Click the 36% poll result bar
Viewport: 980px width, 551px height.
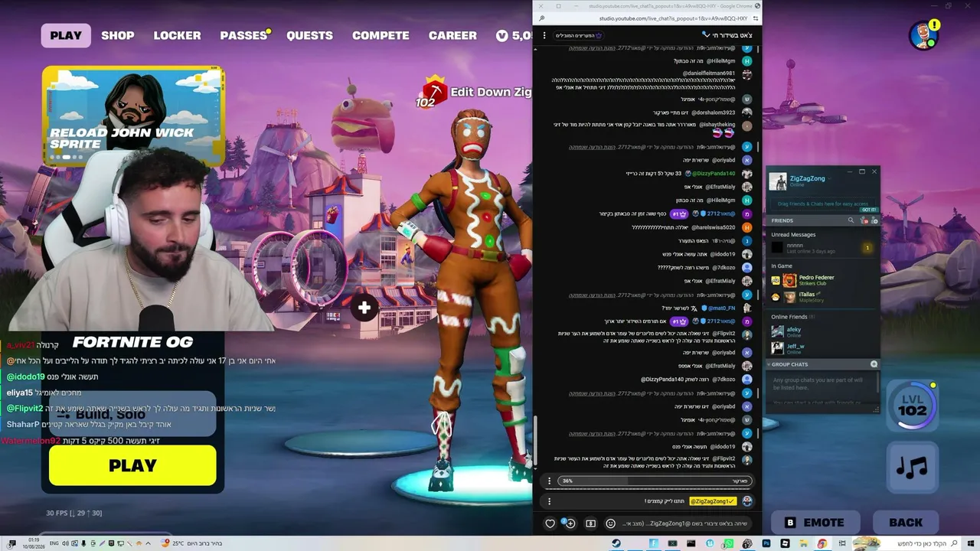click(655, 481)
